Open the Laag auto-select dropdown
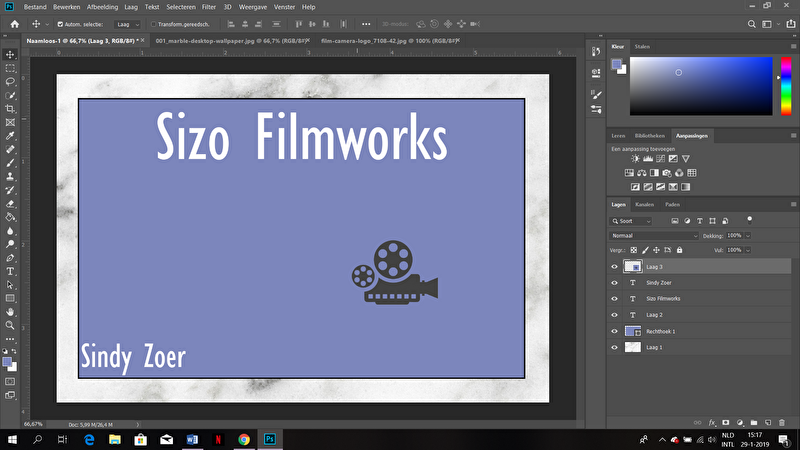Image resolution: width=800 pixels, height=450 pixels. (x=127, y=23)
